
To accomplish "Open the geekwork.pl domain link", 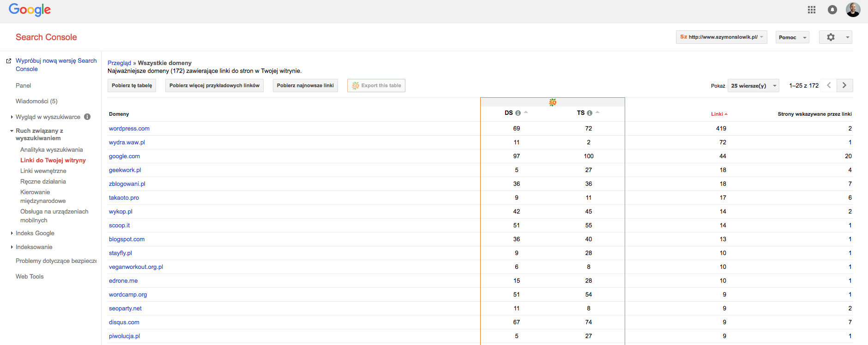I will click(x=125, y=170).
